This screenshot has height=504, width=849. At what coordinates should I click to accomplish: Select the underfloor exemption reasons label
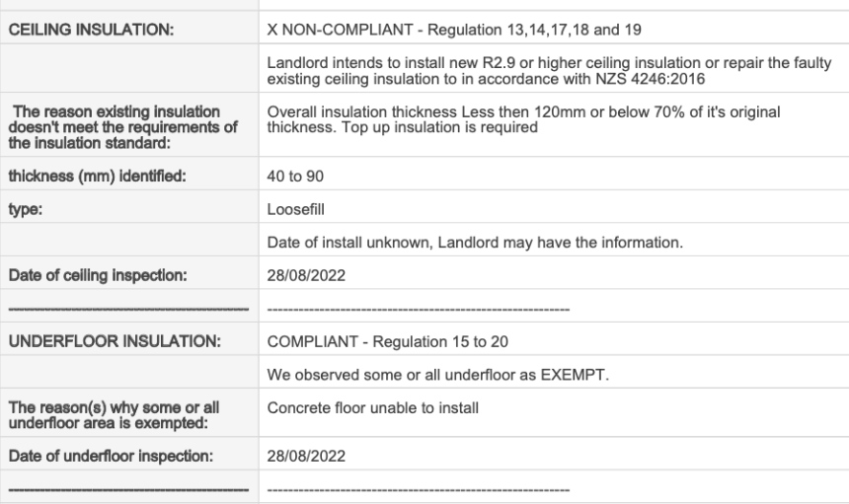tap(114, 415)
